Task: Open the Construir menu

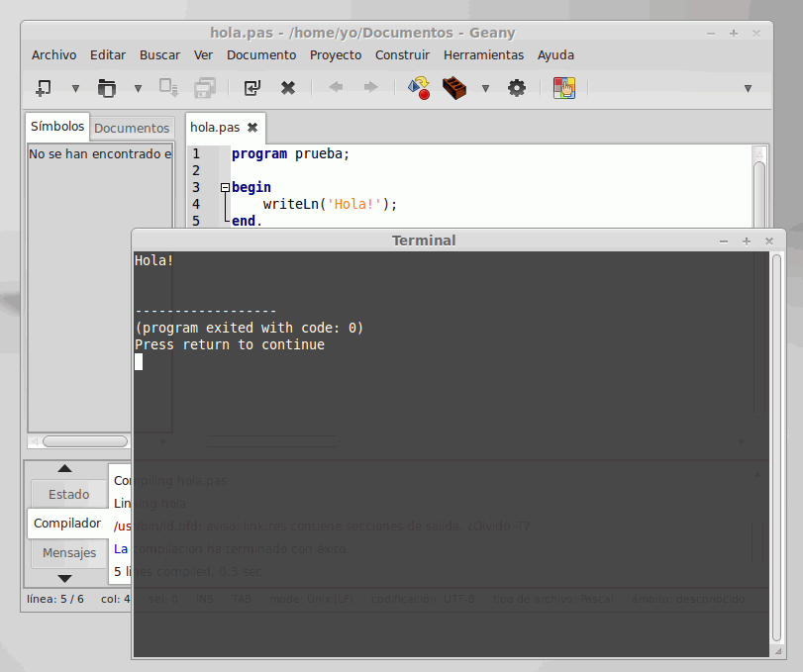Action: tap(402, 54)
